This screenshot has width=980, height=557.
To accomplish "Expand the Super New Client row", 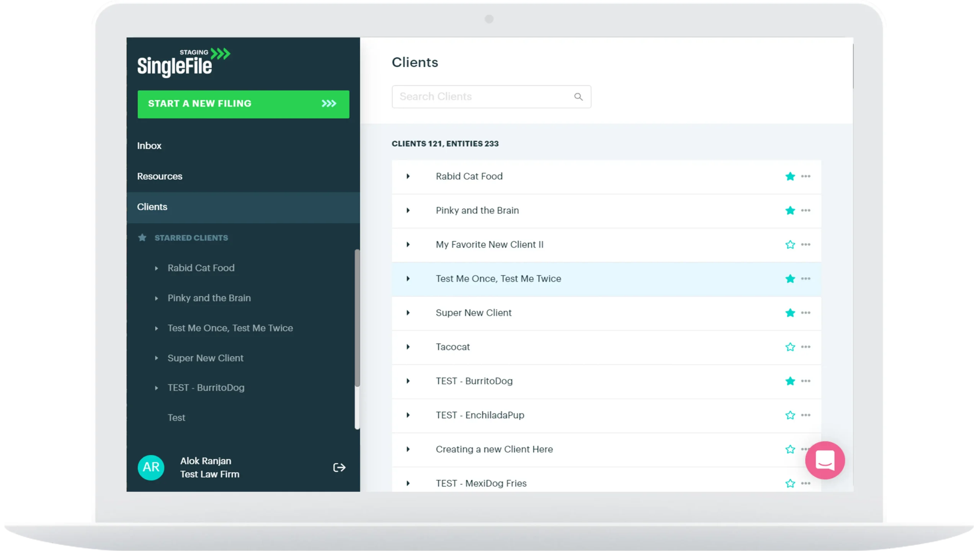I will click(408, 313).
